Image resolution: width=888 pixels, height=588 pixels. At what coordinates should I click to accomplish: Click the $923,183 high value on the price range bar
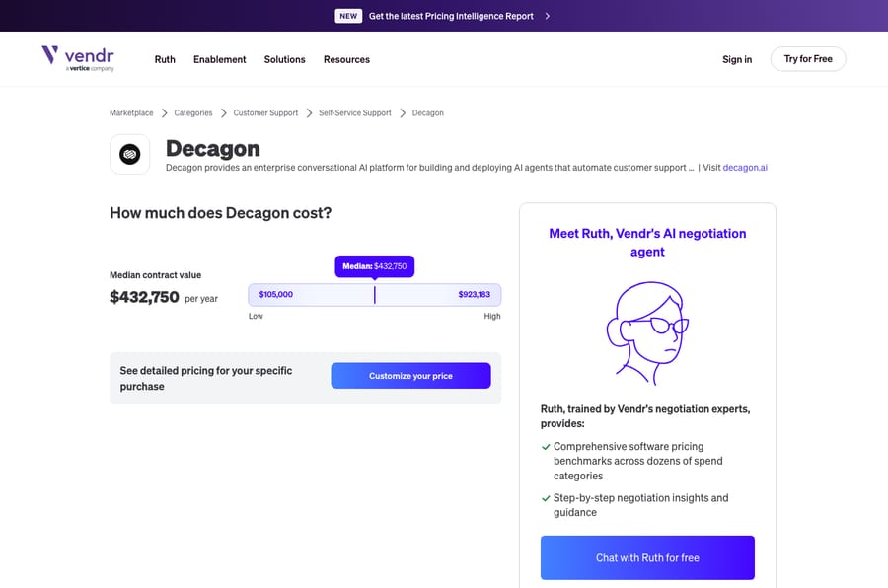[x=474, y=294]
